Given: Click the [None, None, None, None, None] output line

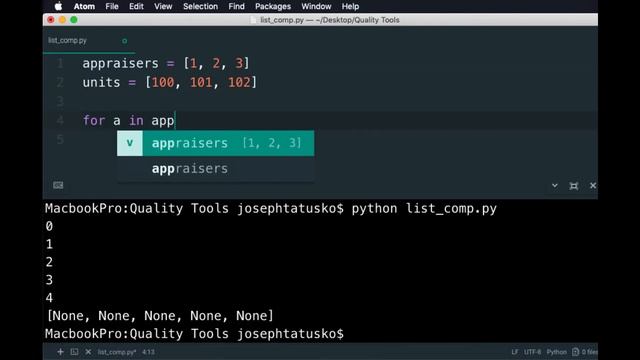Looking at the screenshot, I should pos(160,316).
